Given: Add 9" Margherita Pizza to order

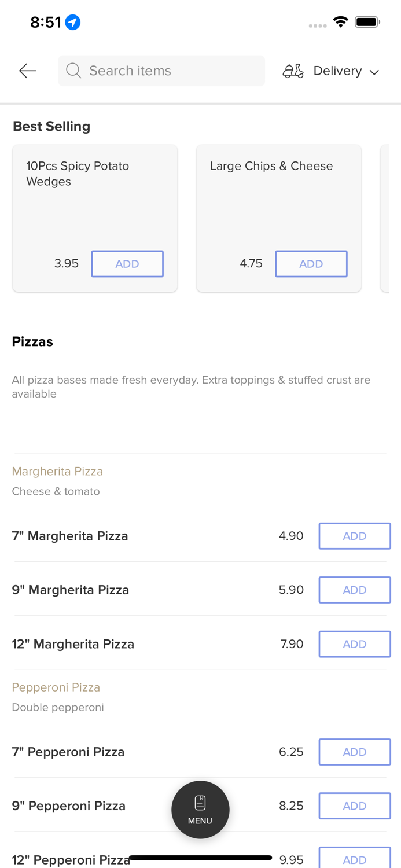Looking at the screenshot, I should coord(354,590).
